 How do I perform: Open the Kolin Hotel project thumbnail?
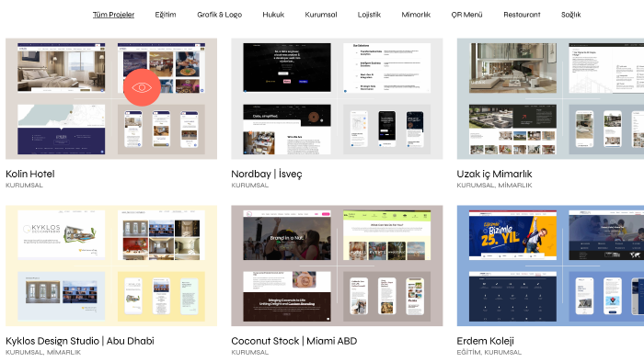(111, 99)
